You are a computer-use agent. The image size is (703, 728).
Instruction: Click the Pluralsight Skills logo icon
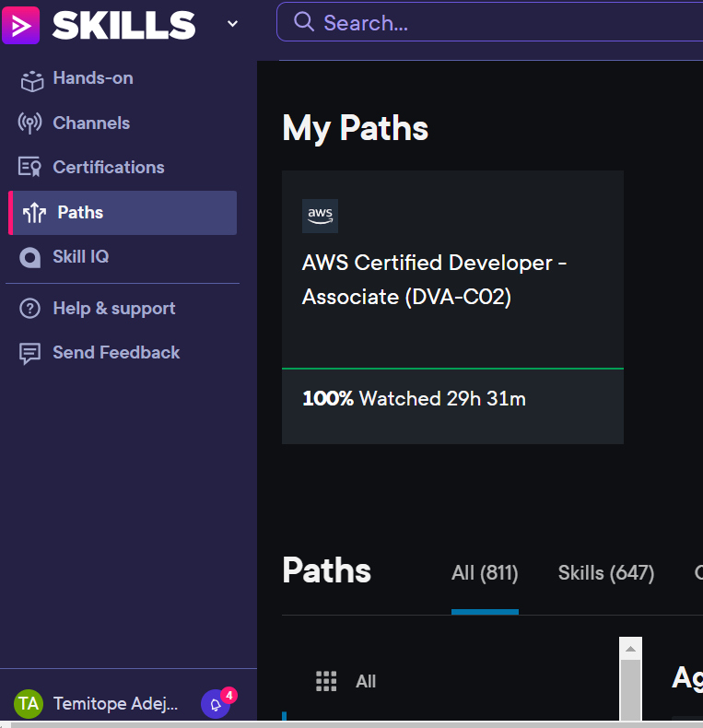[x=20, y=25]
